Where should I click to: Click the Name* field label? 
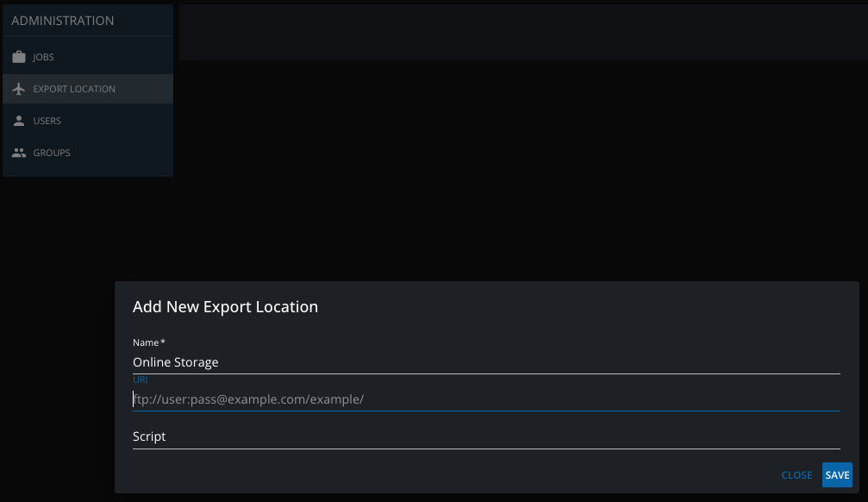tap(148, 342)
